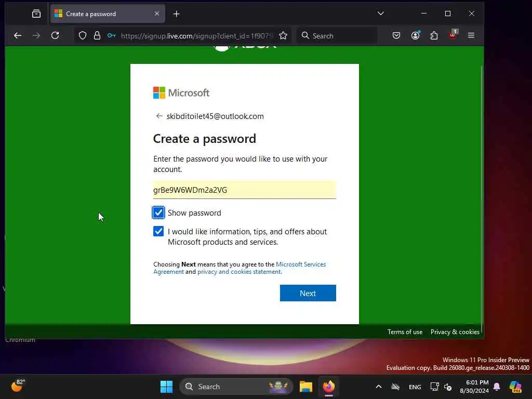Viewport: 532px width, 399px height.
Task: Select the Create a password tab
Action: point(108,14)
